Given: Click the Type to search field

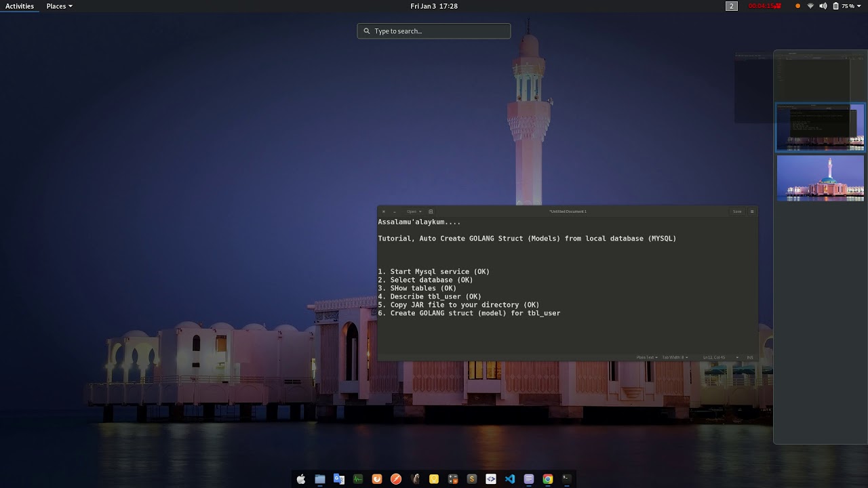Looking at the screenshot, I should [x=434, y=30].
